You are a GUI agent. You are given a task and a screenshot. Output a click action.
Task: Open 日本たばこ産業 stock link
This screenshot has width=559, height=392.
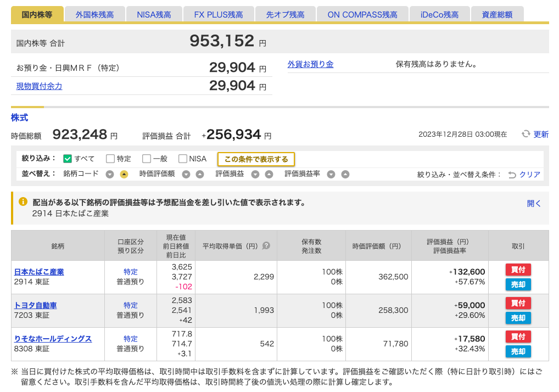tap(39, 272)
